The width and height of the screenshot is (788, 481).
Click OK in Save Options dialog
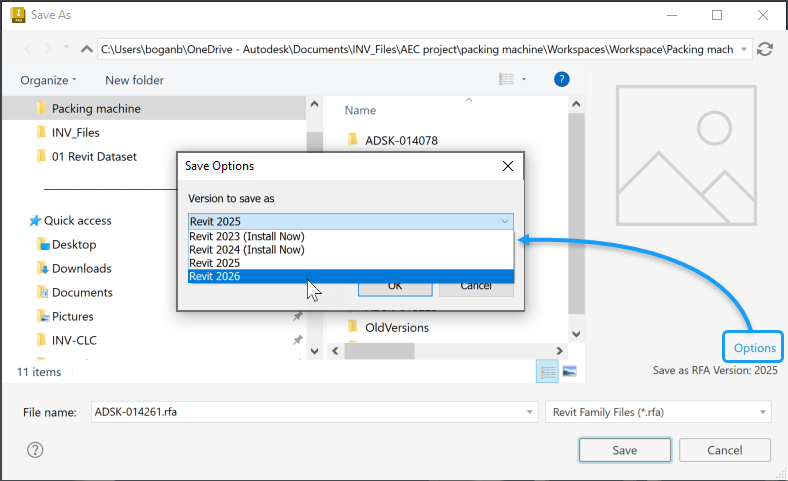click(395, 289)
